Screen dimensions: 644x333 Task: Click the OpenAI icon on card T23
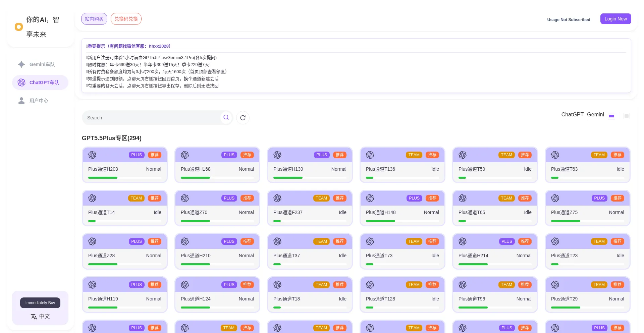click(x=555, y=241)
